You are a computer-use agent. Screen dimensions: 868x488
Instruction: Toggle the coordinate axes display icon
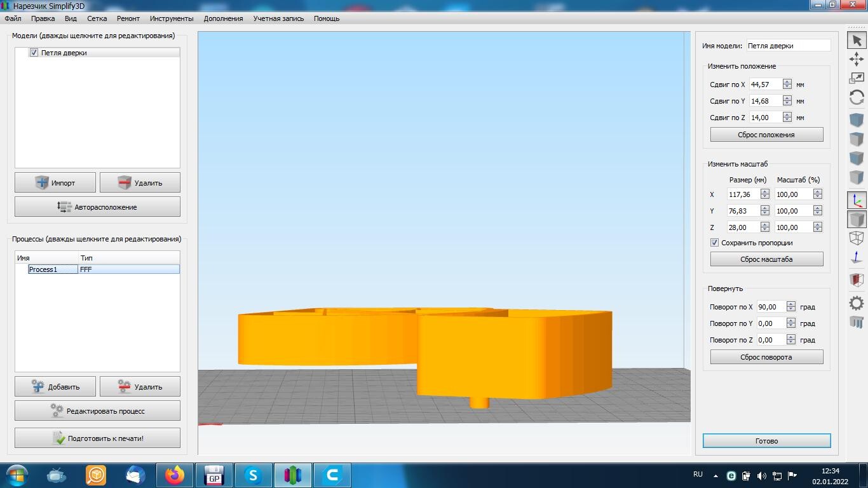[857, 201]
